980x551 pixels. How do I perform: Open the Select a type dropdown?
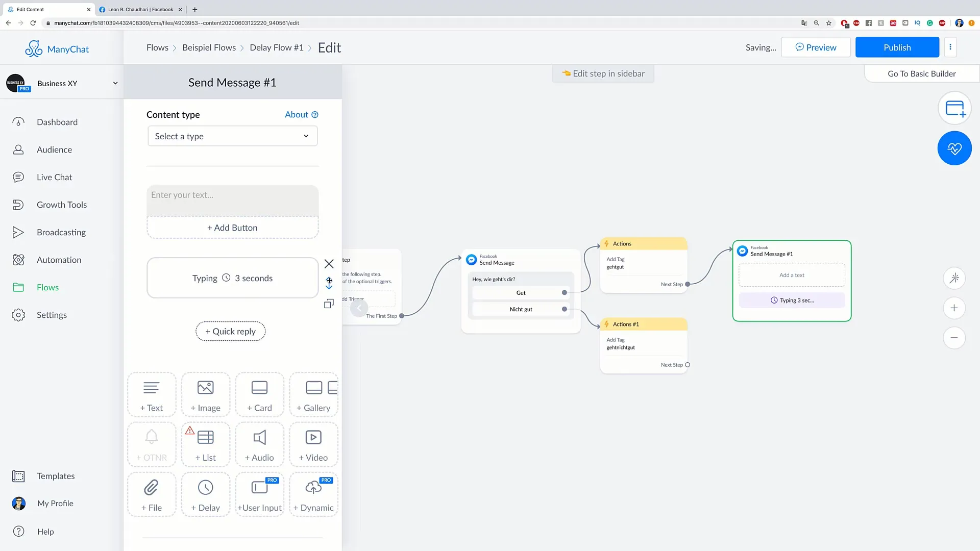233,136
